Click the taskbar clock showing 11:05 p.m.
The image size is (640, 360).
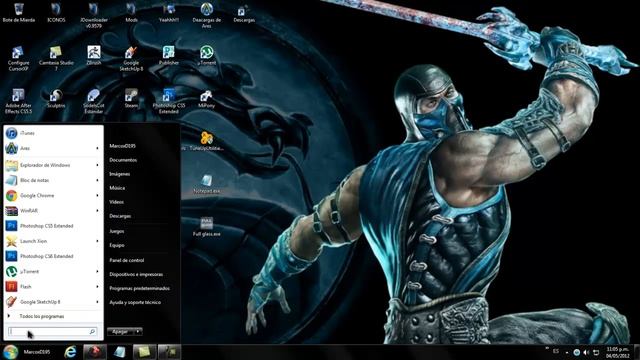pos(617,352)
